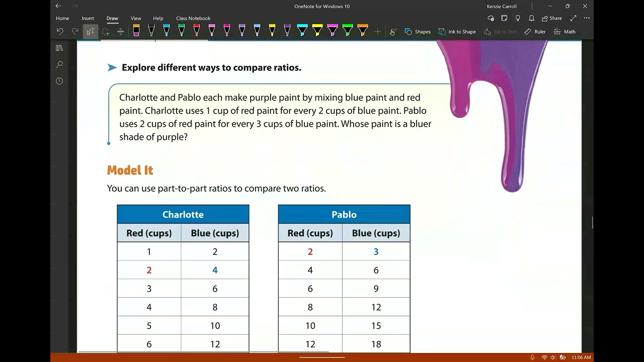
Task: Click the Redo arrow icon
Action: 75,32
